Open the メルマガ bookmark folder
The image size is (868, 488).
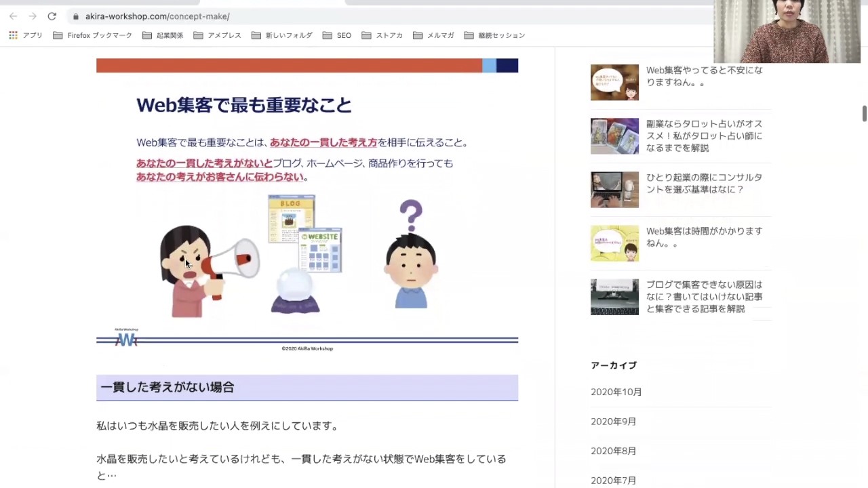433,35
